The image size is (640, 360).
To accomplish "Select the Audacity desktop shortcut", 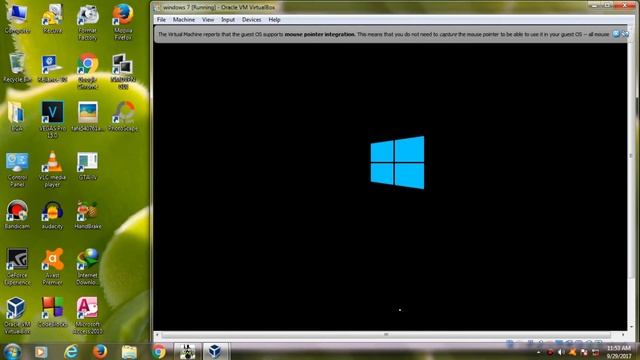I will click(x=52, y=215).
